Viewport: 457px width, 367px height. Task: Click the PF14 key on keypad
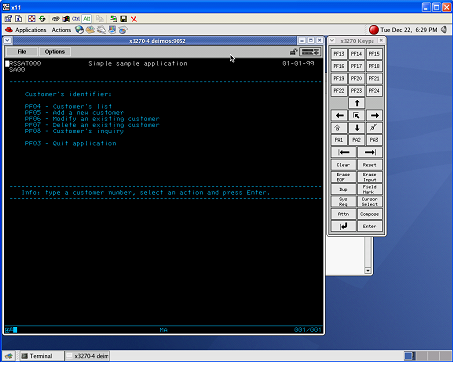click(356, 54)
